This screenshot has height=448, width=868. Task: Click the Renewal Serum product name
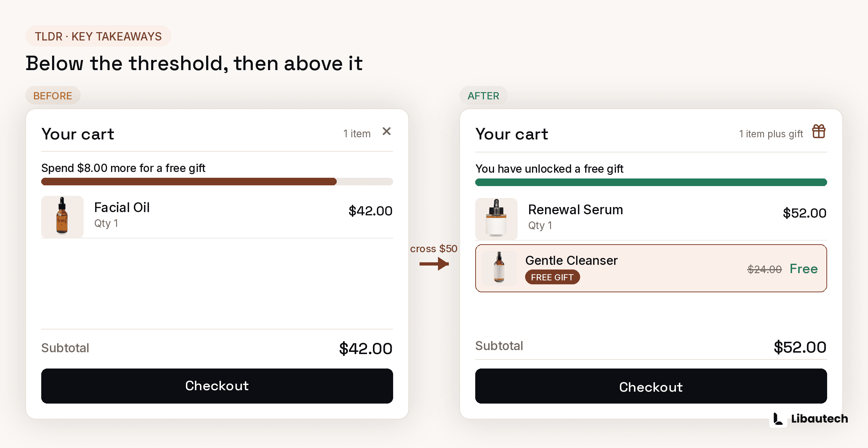pyautogui.click(x=575, y=210)
